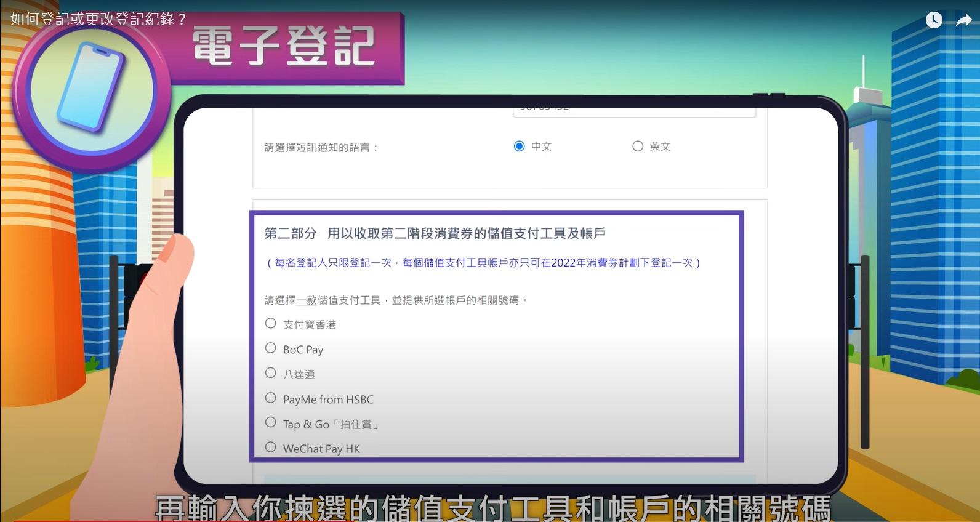The width and height of the screenshot is (980, 522).
Task: Click the smartphone icon in purple circle
Action: coord(91,87)
